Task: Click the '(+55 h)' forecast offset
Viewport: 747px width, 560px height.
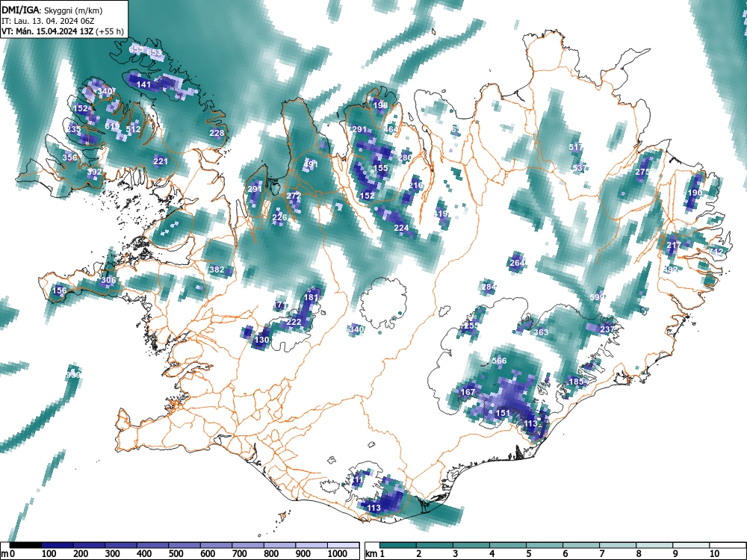Action: (110, 32)
